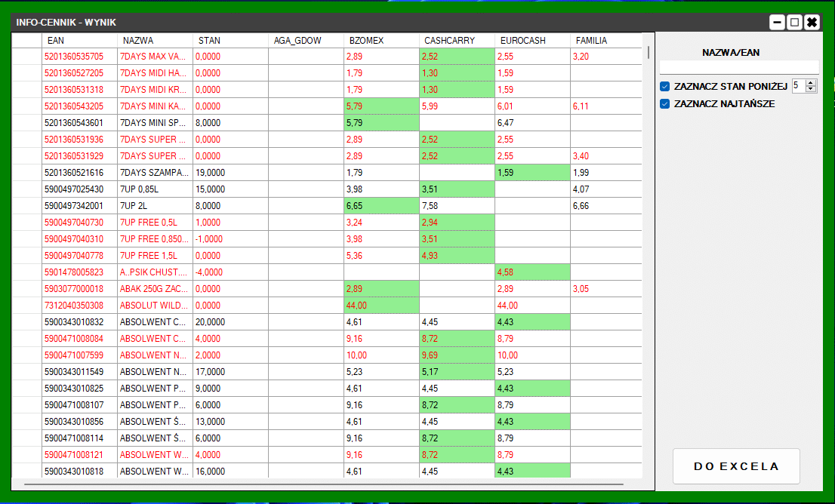The height and width of the screenshot is (504, 835).
Task: Uncheck the ZAZNACZ NAJTAŃSZE checkbox
Action: point(664,104)
